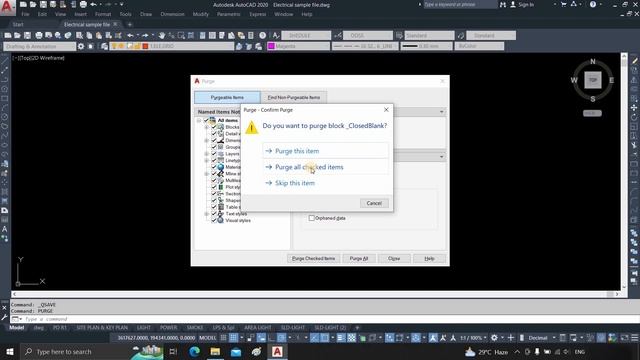Screen dimensions: 640x360
Task: Click the status bar customization menu icon
Action: coord(635,338)
